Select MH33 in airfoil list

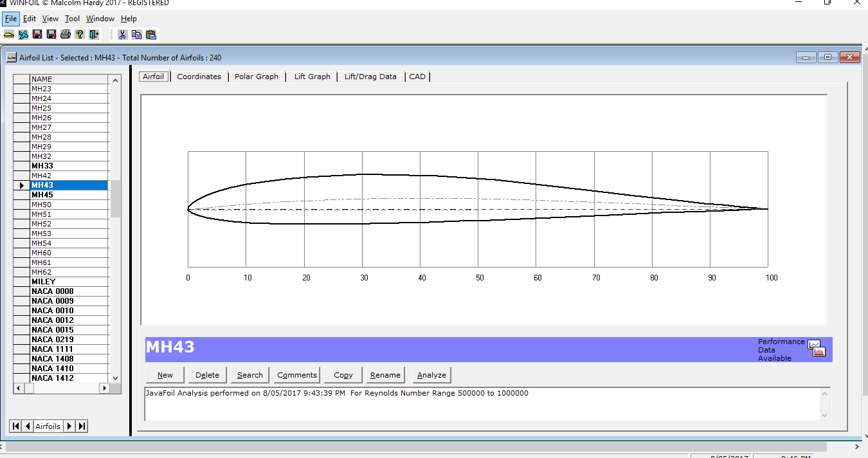(69, 166)
